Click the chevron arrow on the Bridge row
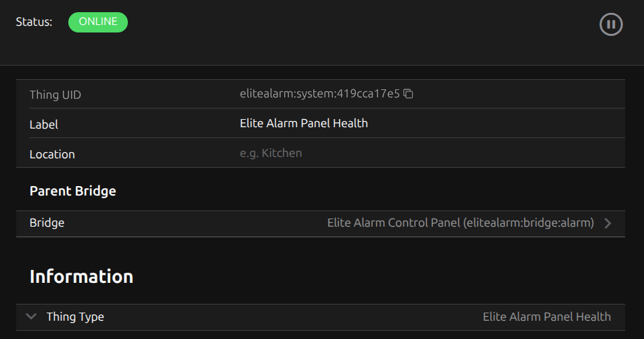Viewport: 644px width, 339px height. click(607, 223)
